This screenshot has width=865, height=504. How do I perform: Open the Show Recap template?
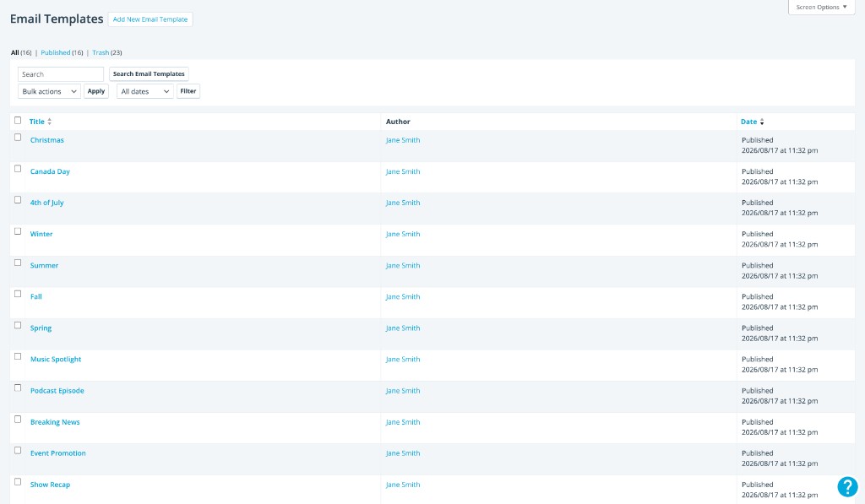pos(50,485)
